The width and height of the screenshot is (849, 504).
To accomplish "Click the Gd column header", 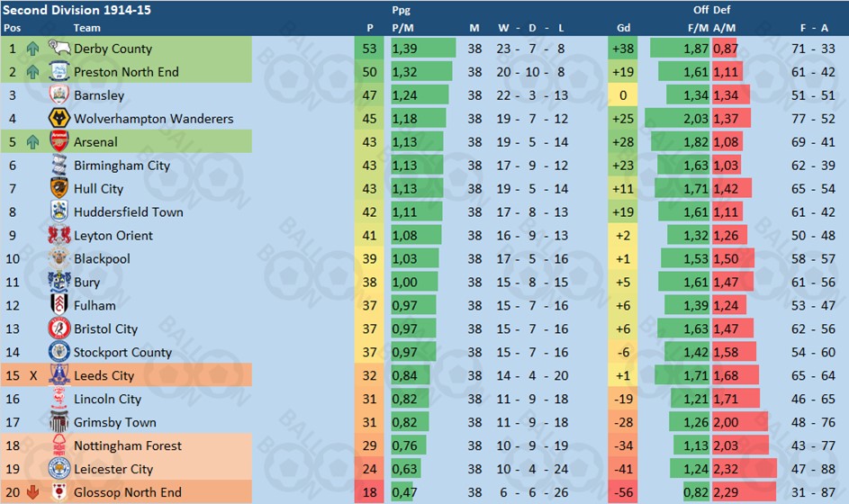I will click(623, 28).
